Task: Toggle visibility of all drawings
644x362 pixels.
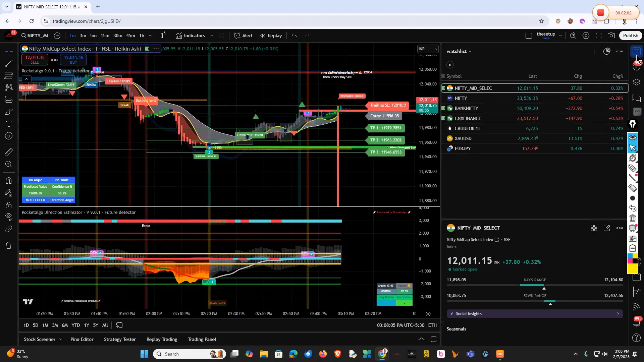Action: click(8, 217)
